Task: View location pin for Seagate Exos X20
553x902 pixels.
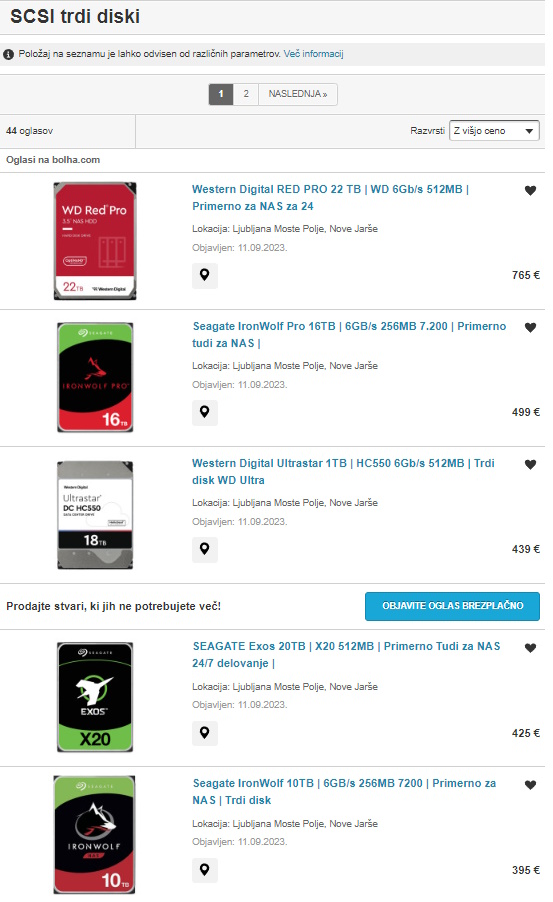Action: [205, 733]
